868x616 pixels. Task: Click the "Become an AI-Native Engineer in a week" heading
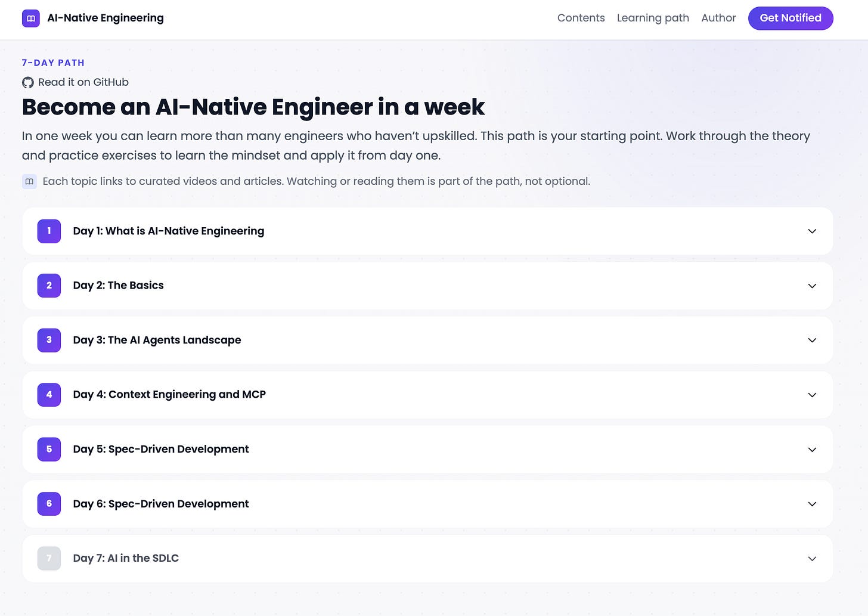pyautogui.click(x=253, y=107)
